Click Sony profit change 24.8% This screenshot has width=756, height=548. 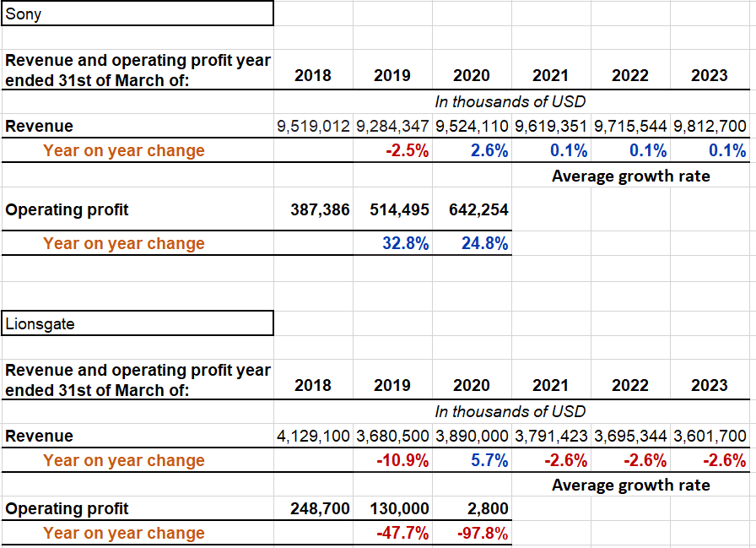(x=484, y=243)
